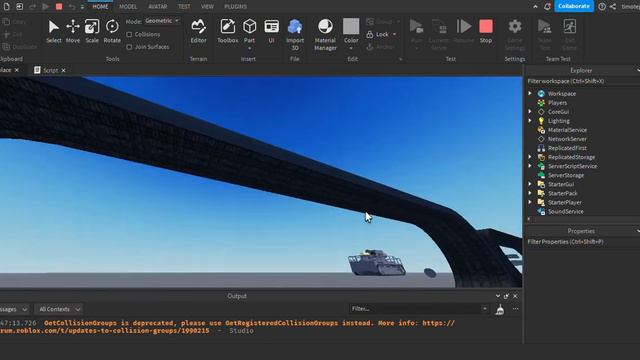Expand the CoreGui tree node

(x=530, y=111)
